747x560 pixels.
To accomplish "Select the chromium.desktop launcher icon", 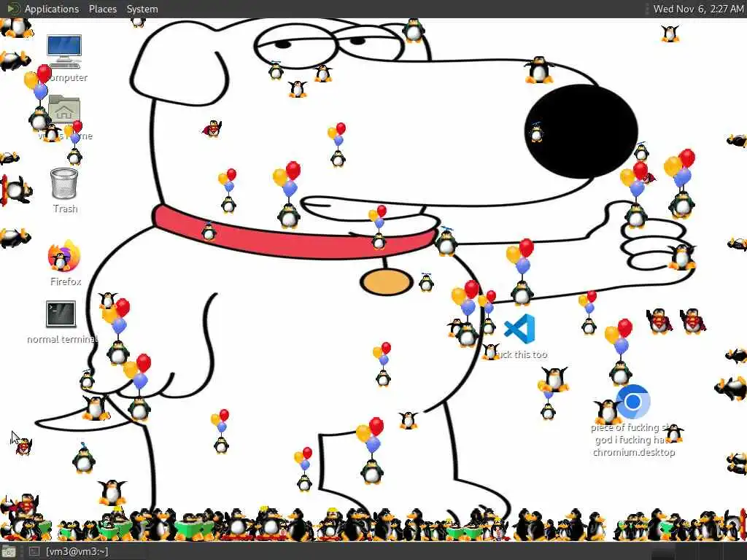I will pyautogui.click(x=632, y=402).
